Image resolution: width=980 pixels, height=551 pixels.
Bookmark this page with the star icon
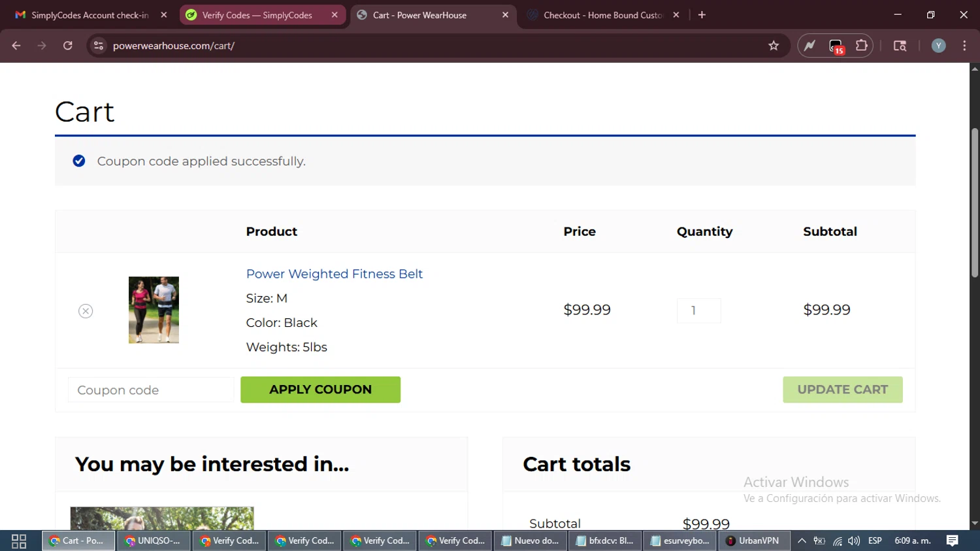coord(774,46)
